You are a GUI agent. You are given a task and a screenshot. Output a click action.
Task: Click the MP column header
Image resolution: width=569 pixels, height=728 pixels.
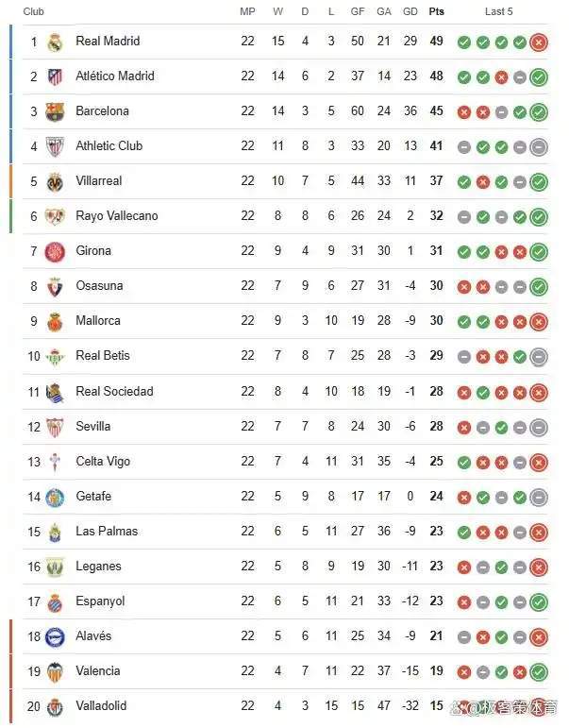tap(247, 11)
